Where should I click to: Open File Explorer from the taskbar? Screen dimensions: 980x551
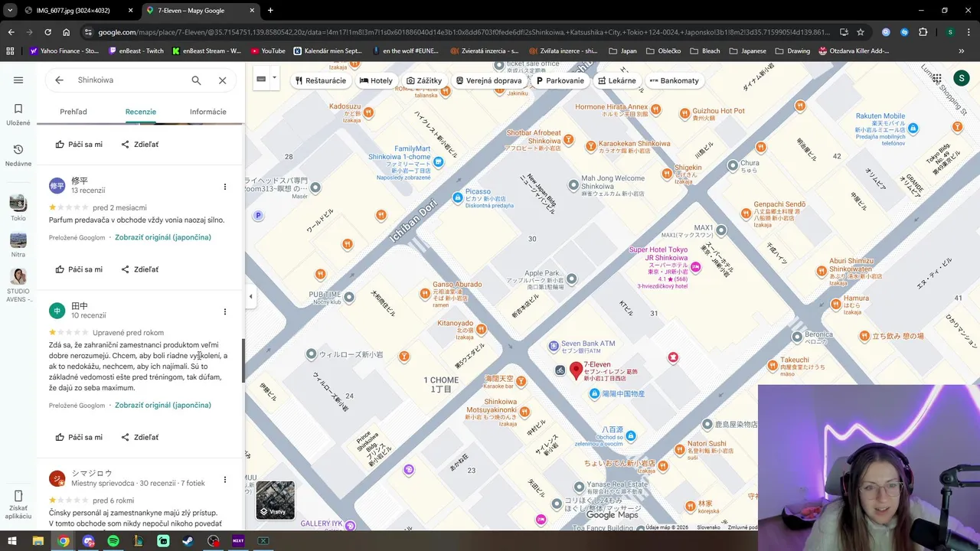click(x=38, y=540)
